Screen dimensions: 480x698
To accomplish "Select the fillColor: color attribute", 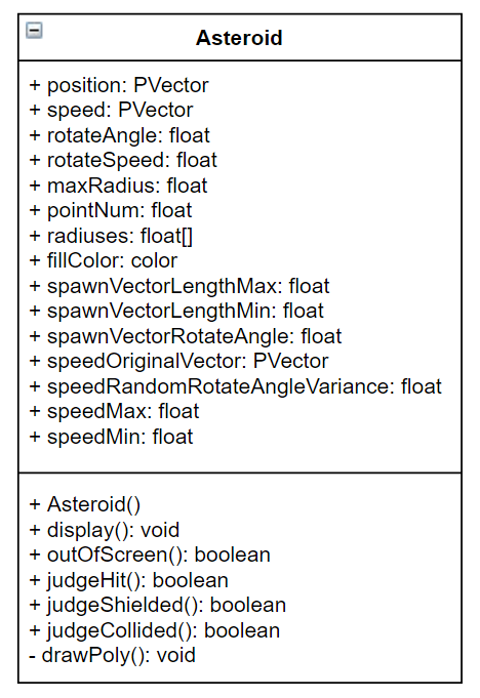I will (103, 261).
